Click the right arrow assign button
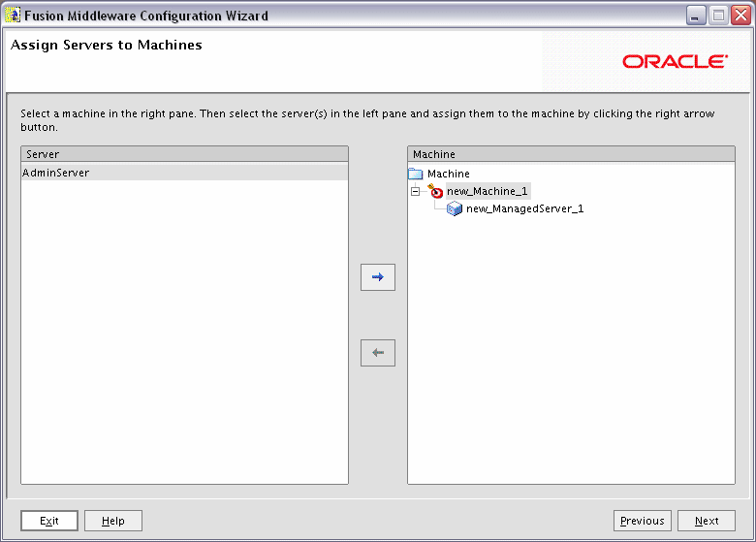 [x=378, y=277]
